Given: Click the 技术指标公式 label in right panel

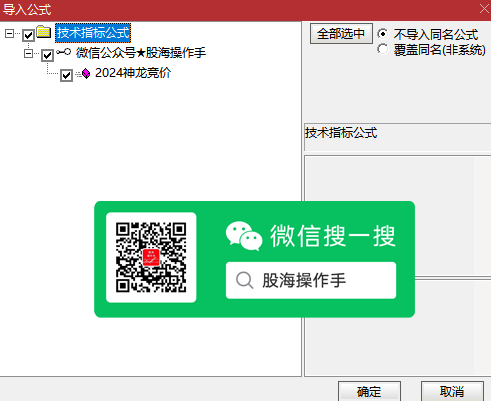Looking at the screenshot, I should (x=341, y=133).
